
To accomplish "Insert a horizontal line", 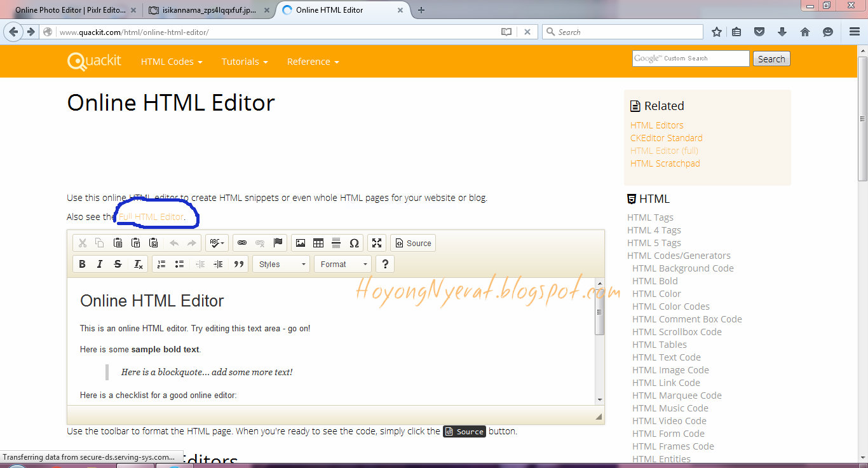I will point(336,242).
